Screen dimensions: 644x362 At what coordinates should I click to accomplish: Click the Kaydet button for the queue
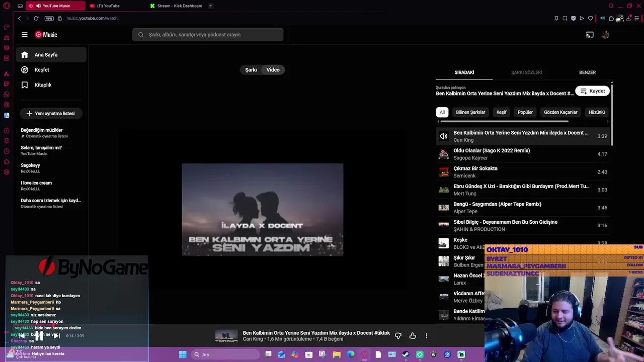pos(592,91)
